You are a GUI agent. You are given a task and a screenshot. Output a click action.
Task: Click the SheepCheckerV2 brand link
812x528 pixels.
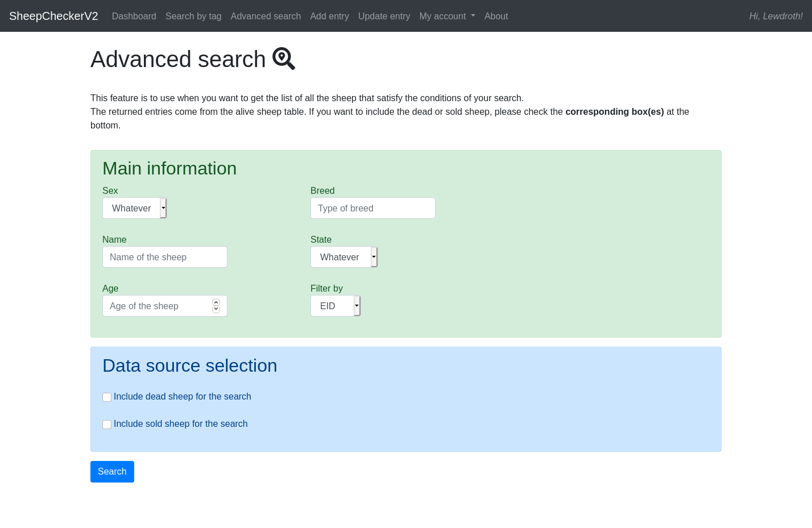pyautogui.click(x=53, y=16)
